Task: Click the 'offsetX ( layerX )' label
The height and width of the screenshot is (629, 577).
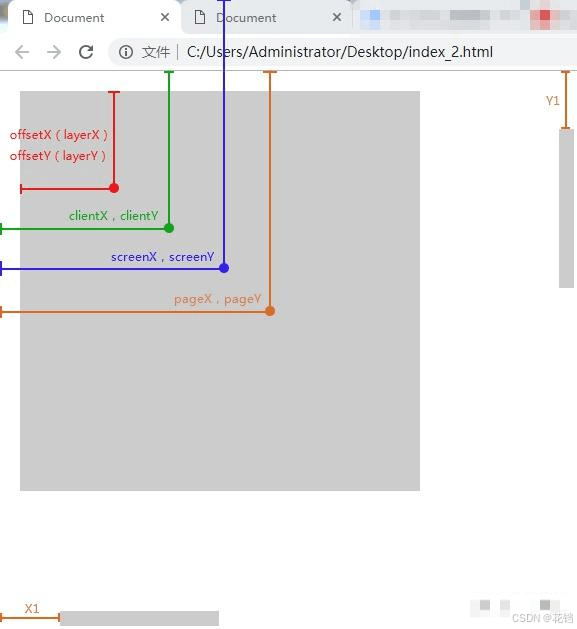Action: click(x=59, y=135)
